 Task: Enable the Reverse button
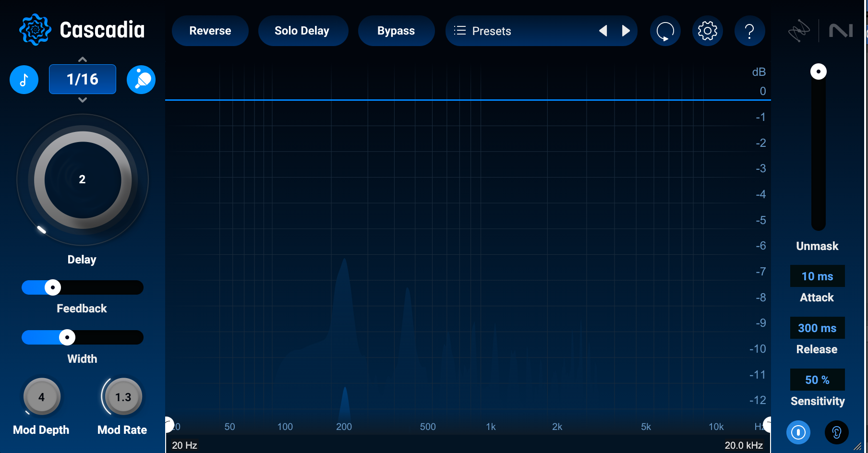click(210, 31)
